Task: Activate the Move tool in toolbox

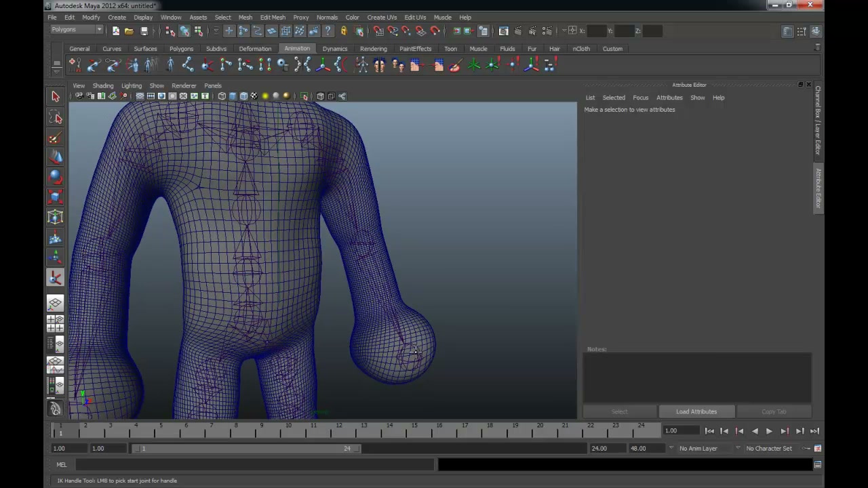Action: (x=56, y=157)
